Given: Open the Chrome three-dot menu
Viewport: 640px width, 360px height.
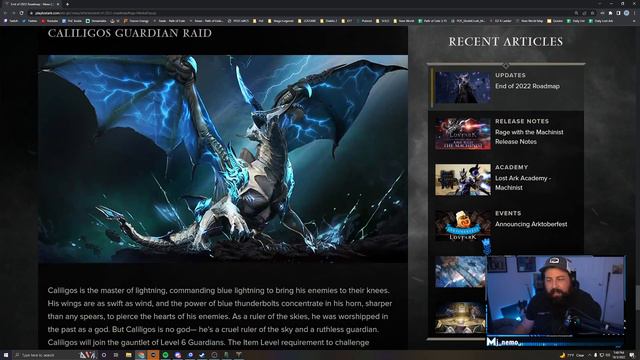Looking at the screenshot, I should click(635, 13).
